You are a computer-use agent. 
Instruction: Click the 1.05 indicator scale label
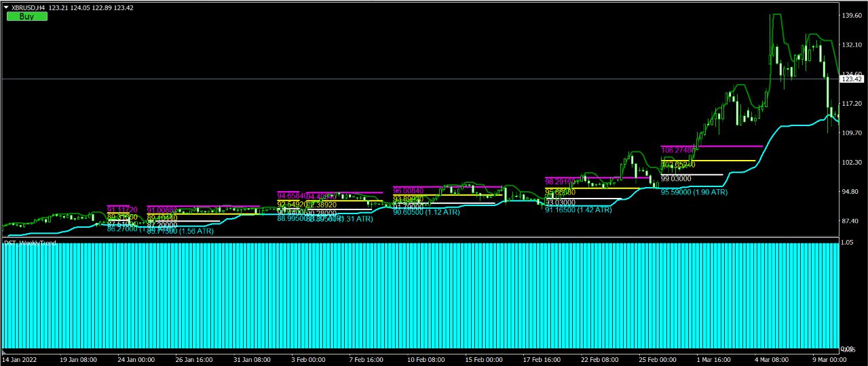[848, 242]
